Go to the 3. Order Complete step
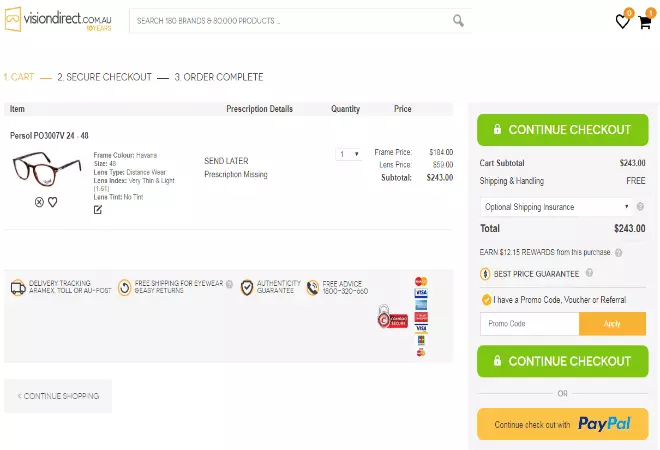Screen dimensions: 660x450 [219, 77]
